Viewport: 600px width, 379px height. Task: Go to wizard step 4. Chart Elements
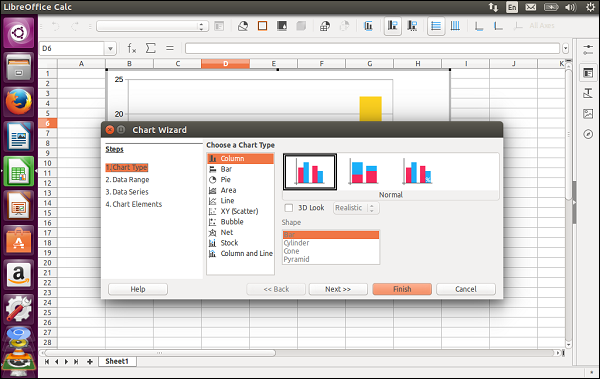pos(134,204)
